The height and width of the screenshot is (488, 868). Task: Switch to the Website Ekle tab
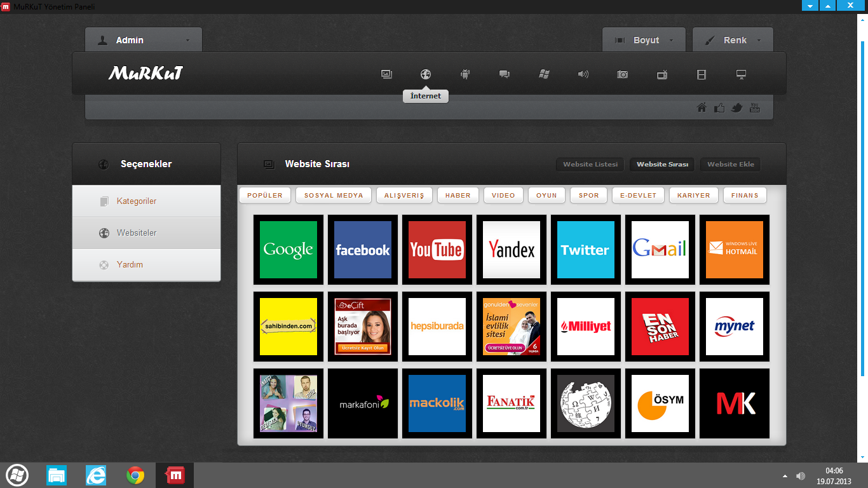[731, 165]
